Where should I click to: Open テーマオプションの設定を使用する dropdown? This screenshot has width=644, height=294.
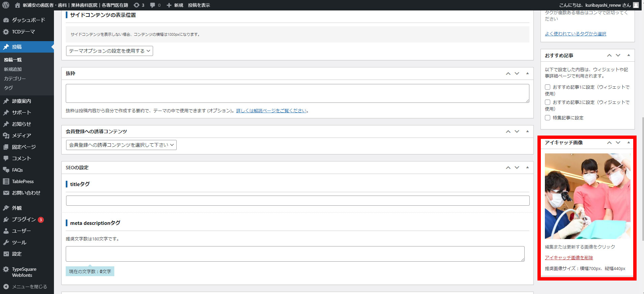click(x=109, y=51)
